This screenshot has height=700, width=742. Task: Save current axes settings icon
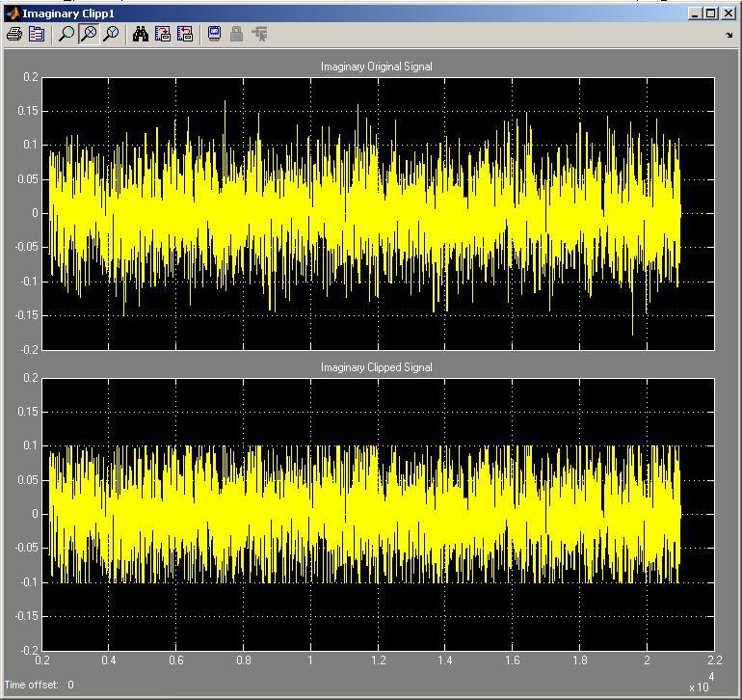[163, 34]
